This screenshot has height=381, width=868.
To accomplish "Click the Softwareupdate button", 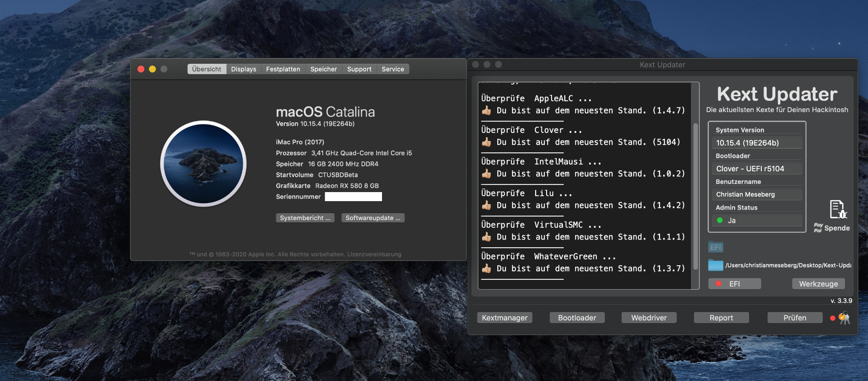I will (x=373, y=218).
